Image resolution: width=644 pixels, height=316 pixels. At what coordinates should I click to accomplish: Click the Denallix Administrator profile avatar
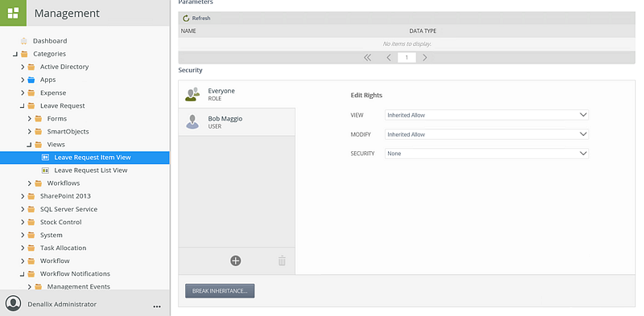tap(13, 304)
